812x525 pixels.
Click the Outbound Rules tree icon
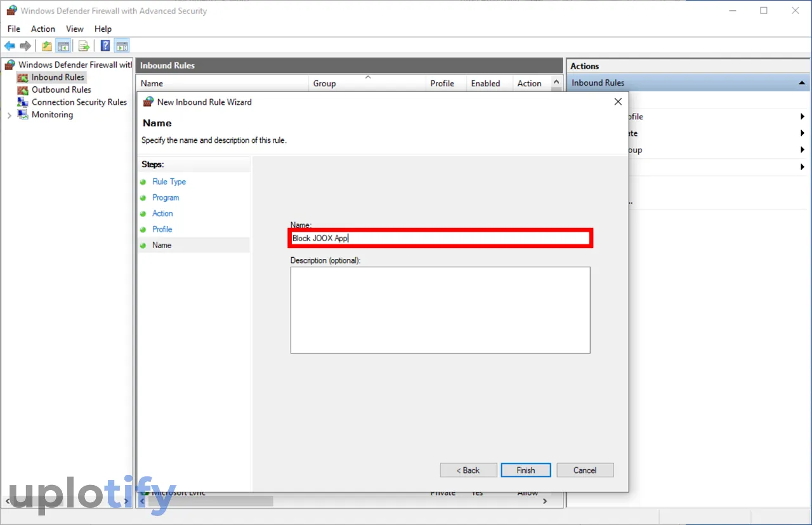point(23,90)
